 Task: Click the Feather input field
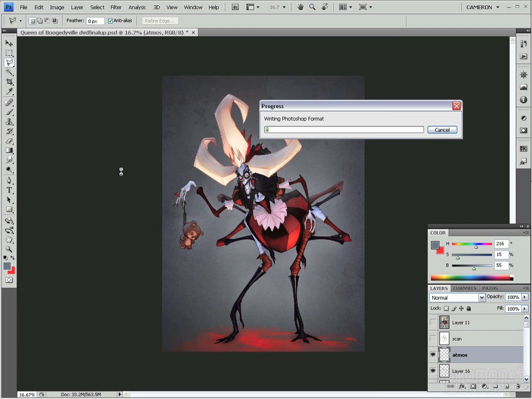coord(95,21)
